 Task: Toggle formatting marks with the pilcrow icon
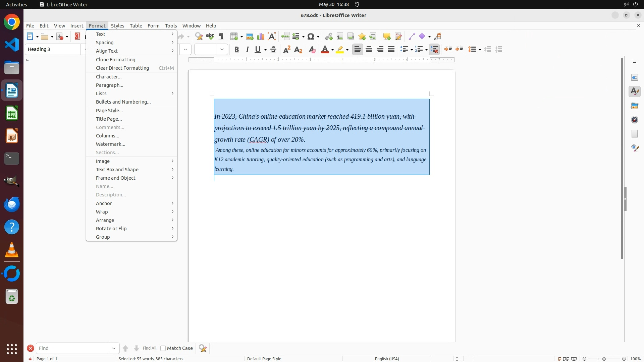click(x=221, y=37)
